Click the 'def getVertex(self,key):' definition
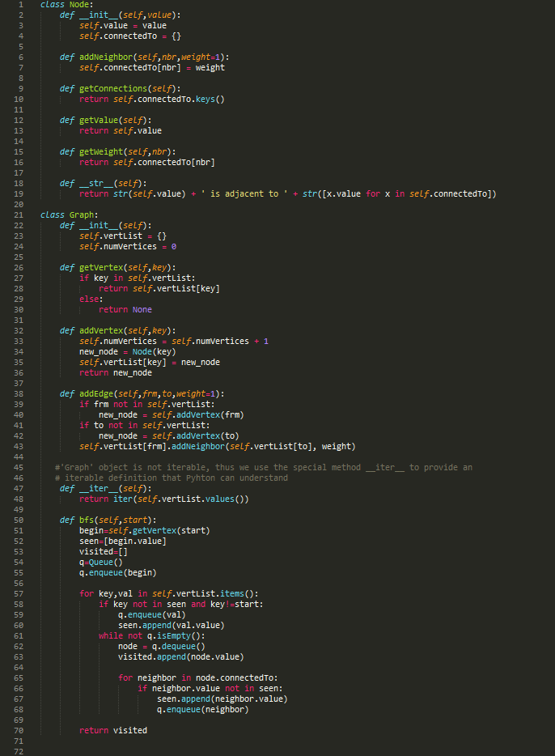Viewport: 555px width, 756px height. [x=118, y=268]
